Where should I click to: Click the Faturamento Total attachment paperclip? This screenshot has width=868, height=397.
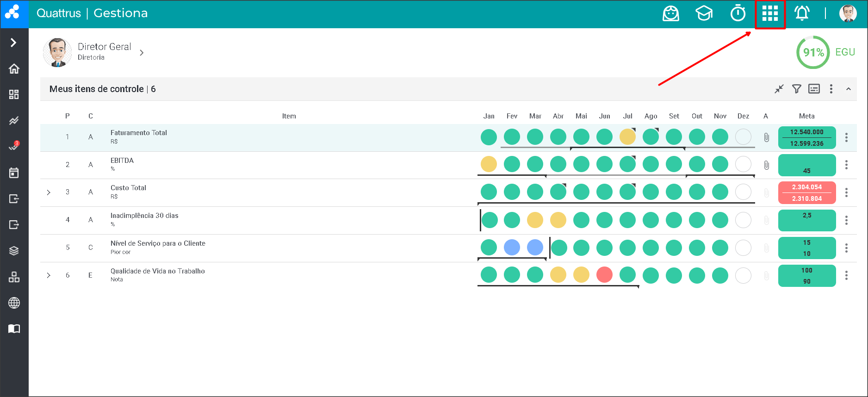click(766, 137)
